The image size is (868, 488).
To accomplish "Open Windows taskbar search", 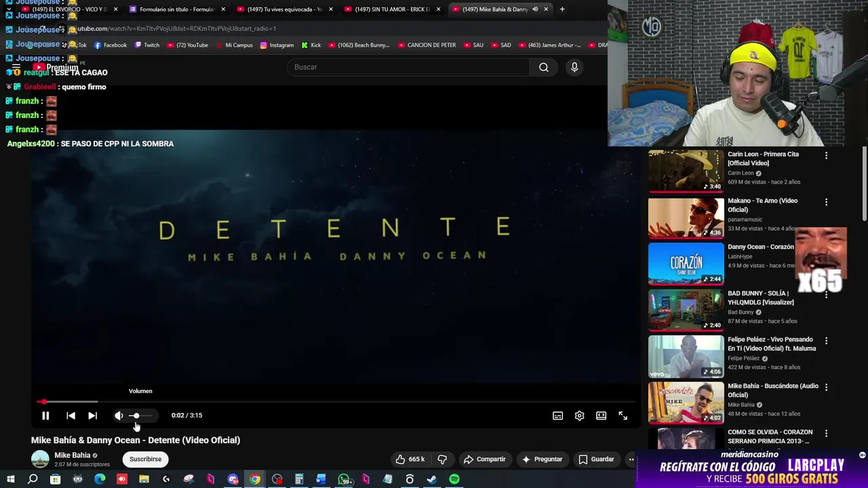I will point(33,479).
